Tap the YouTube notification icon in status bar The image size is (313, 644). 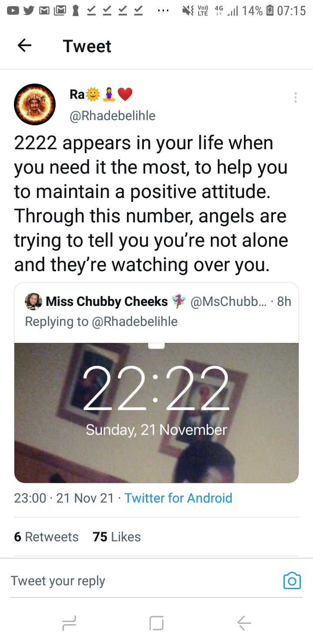pos(13,10)
